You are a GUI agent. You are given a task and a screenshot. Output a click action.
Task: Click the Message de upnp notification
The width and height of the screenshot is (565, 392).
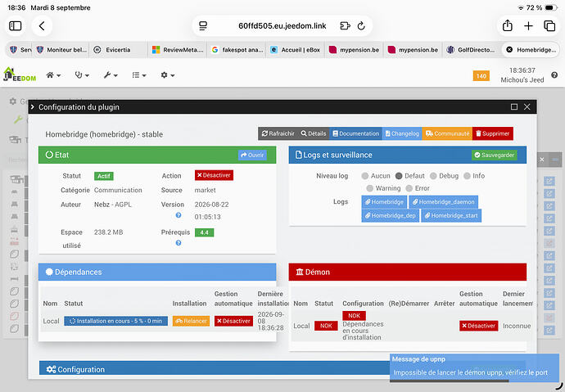[x=474, y=367]
